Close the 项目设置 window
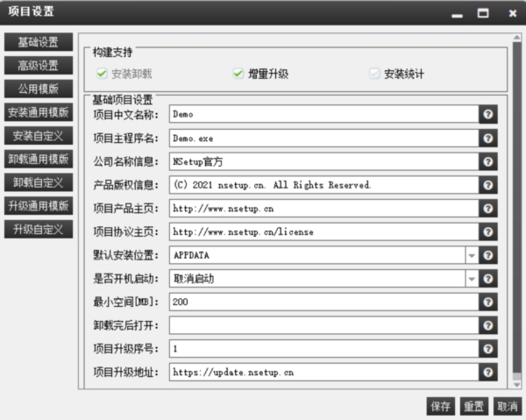Viewport: 526px width, 420px height. click(x=512, y=13)
